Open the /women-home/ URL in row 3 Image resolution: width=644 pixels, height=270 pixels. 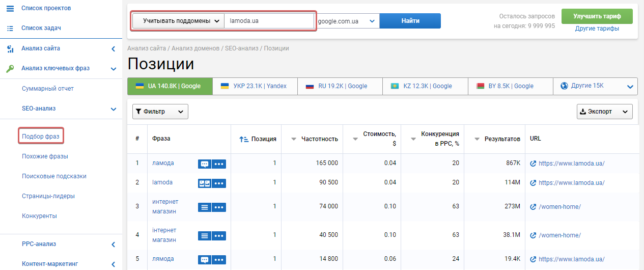(559, 206)
